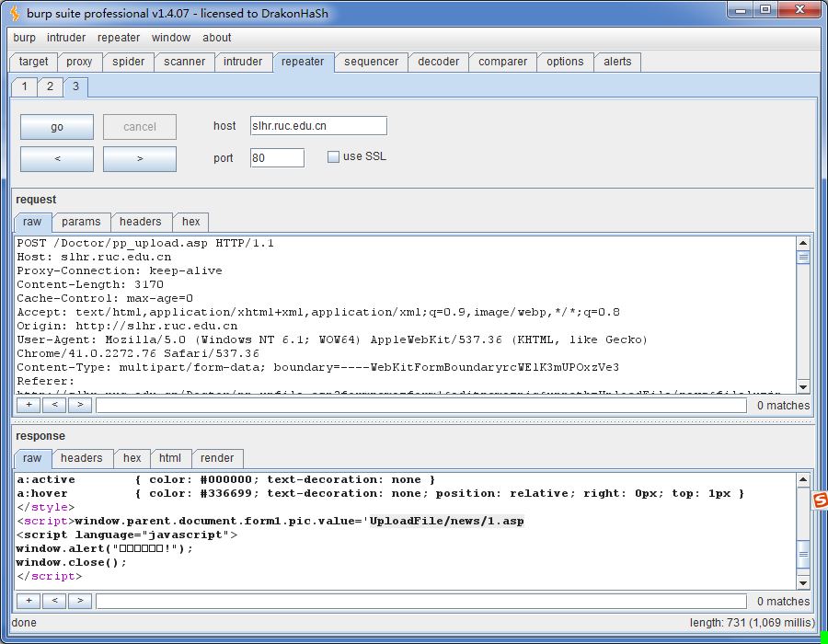Click the port input field
This screenshot has height=644, width=828.
[277, 158]
